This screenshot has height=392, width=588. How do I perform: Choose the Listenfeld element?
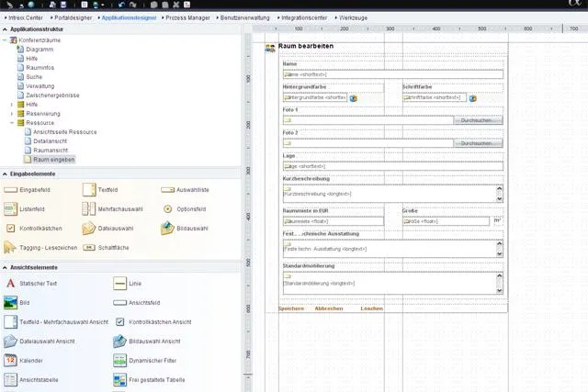[x=25, y=209]
